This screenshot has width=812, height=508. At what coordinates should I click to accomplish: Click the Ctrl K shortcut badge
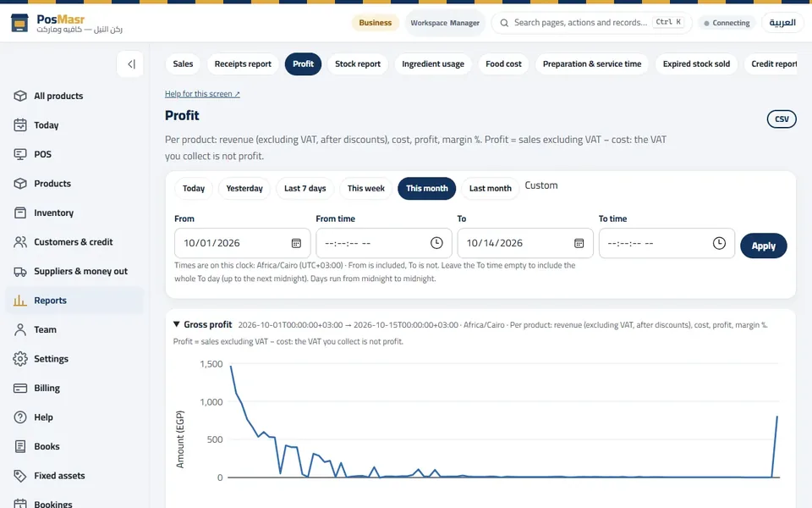coord(668,22)
